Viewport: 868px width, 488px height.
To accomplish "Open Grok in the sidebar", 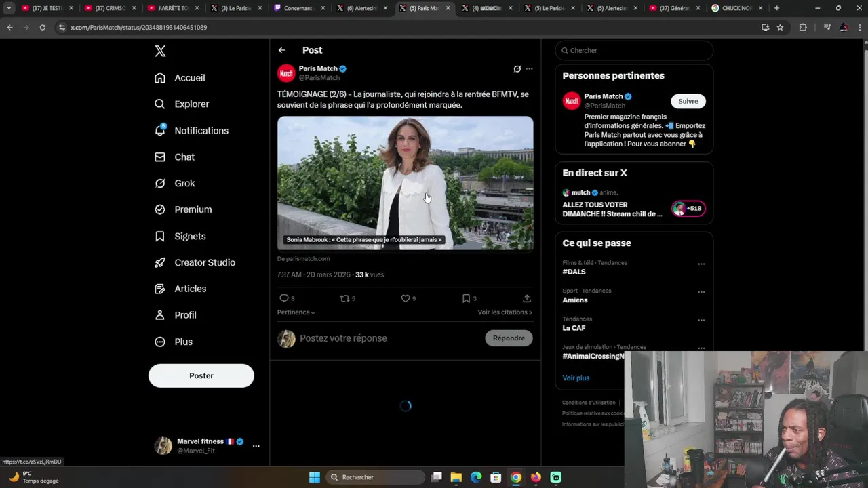I will (x=174, y=184).
